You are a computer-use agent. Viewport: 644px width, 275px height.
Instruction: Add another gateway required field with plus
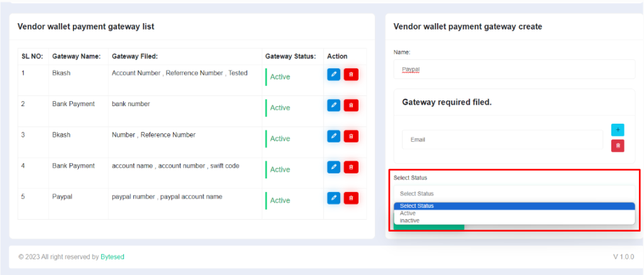click(x=618, y=130)
